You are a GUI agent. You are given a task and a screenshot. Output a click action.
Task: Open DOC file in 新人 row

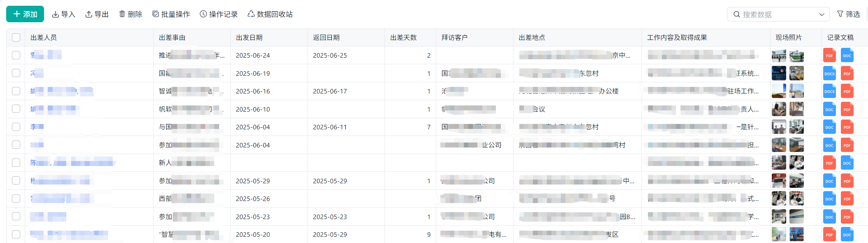tap(847, 163)
